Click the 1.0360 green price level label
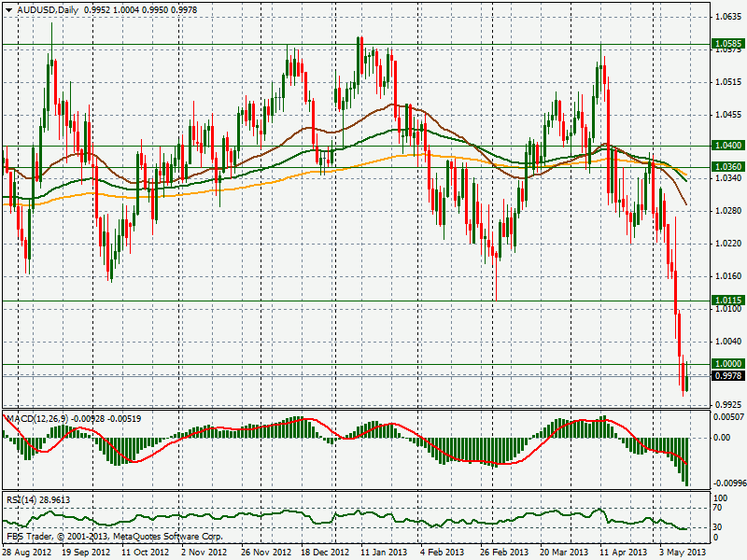Screen dimensions: 747x560 click(x=728, y=167)
